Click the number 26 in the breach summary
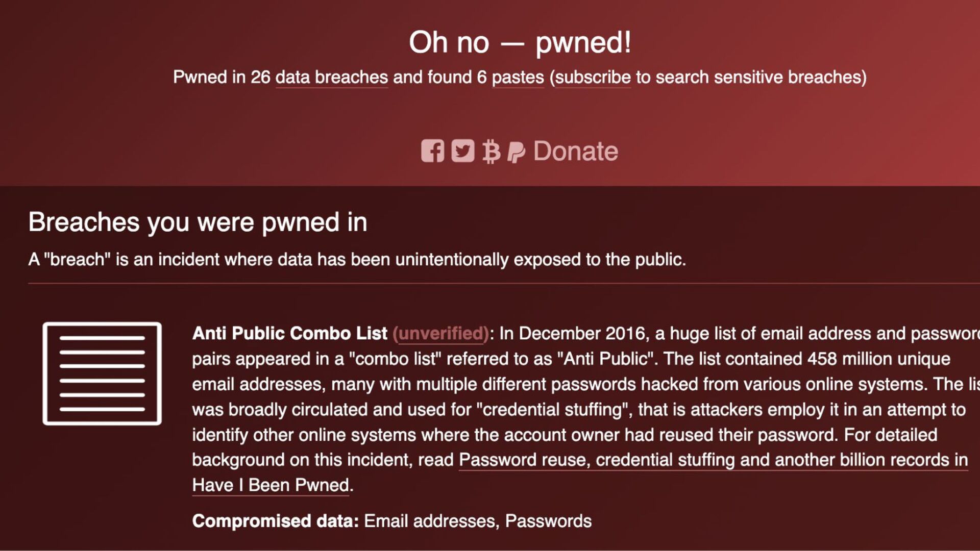Viewport: 980px width, 551px height. (x=260, y=77)
